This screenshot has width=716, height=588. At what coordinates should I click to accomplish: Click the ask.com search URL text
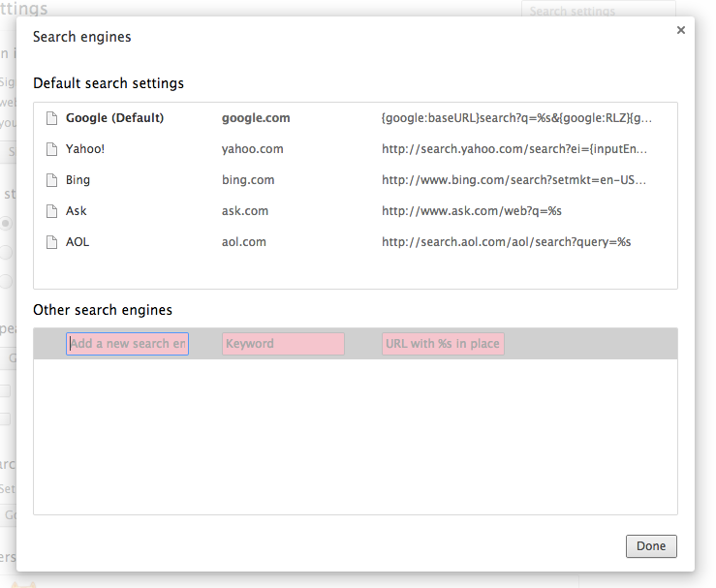click(472, 211)
